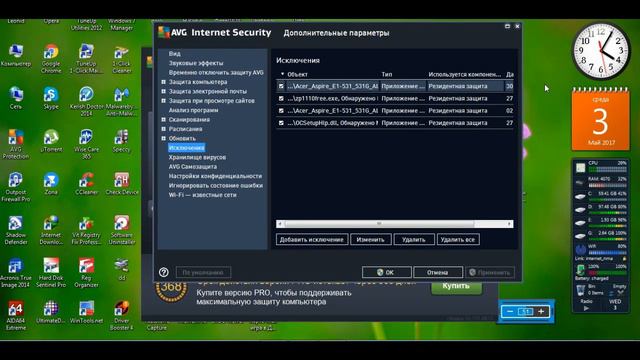
Task: Open the Skype desktop icon
Action: tap(51, 98)
